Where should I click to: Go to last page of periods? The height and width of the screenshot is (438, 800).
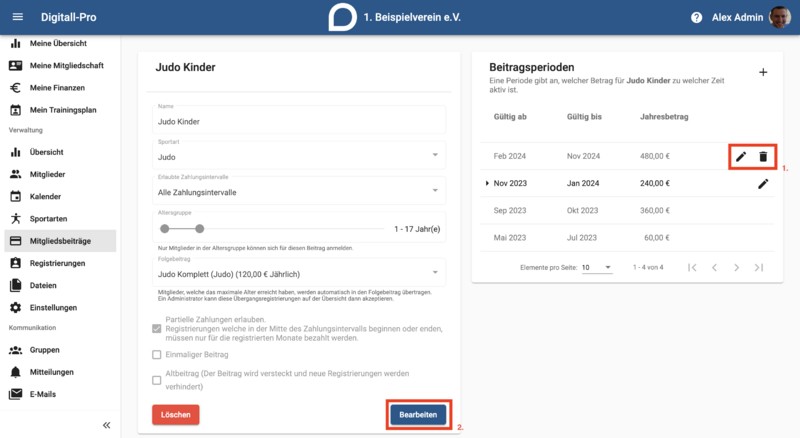[x=759, y=267]
